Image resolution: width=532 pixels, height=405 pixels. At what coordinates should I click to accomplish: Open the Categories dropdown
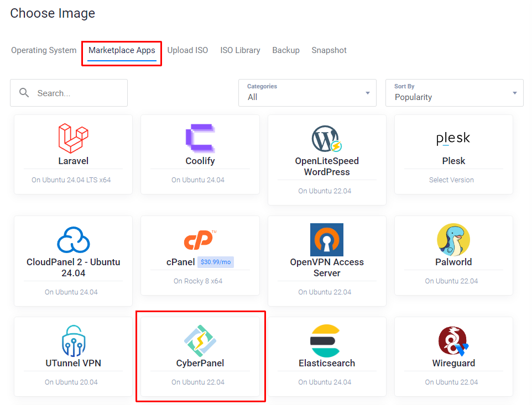click(x=307, y=93)
